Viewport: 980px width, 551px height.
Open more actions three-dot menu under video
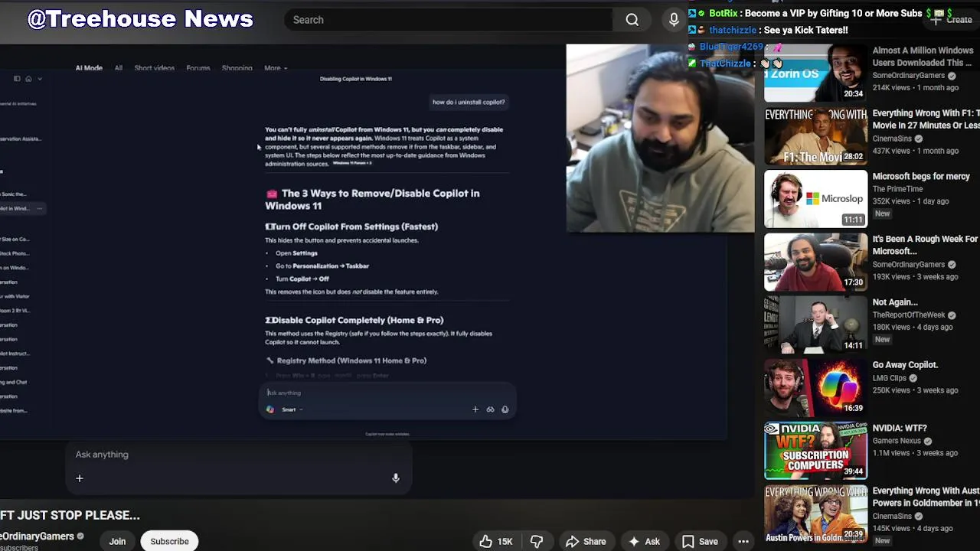(743, 541)
